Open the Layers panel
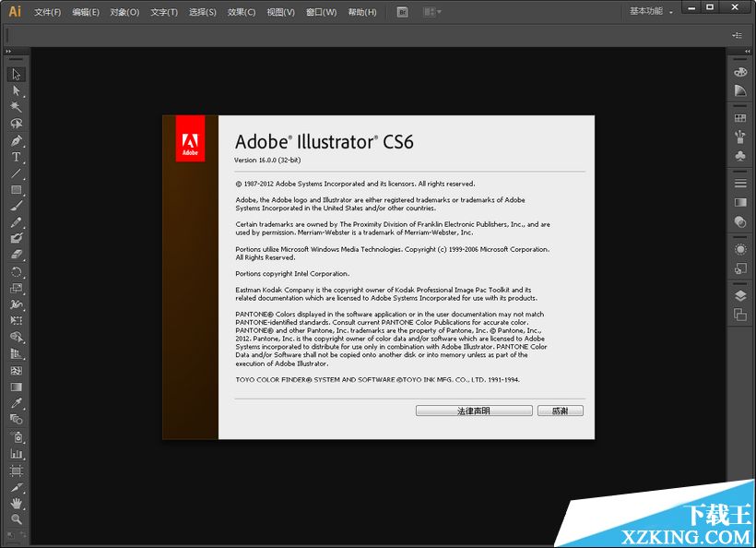Viewport: 756px width, 548px height. click(x=740, y=296)
